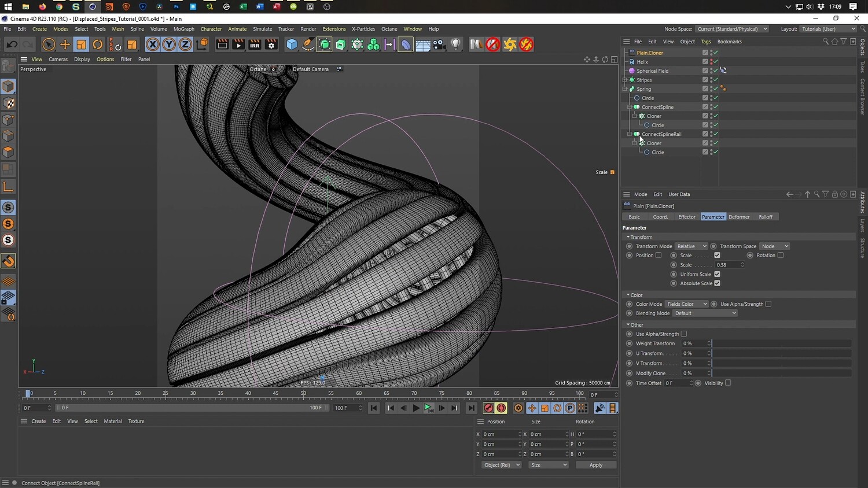
Task: Open the Color Mode dropdown
Action: click(x=686, y=304)
